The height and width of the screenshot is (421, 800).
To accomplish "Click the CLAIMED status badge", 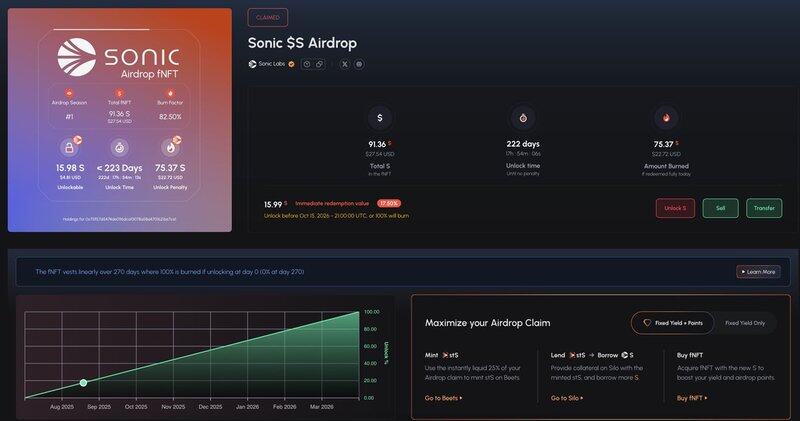I will [268, 17].
